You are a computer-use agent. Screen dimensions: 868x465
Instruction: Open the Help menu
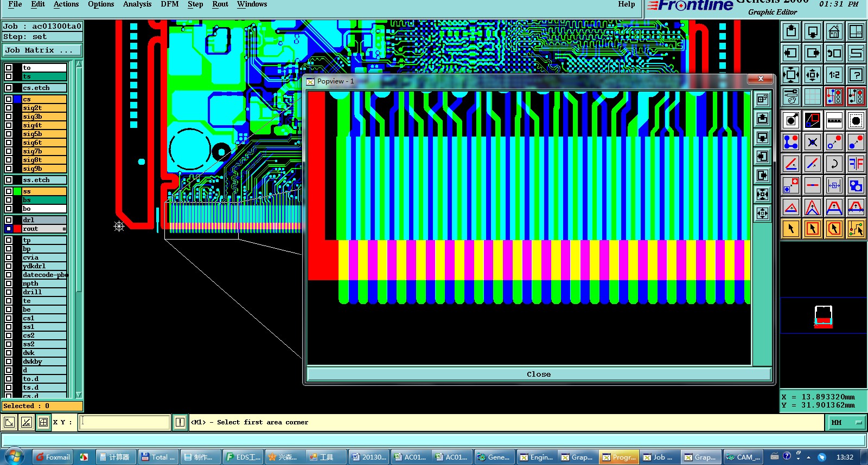click(x=626, y=4)
